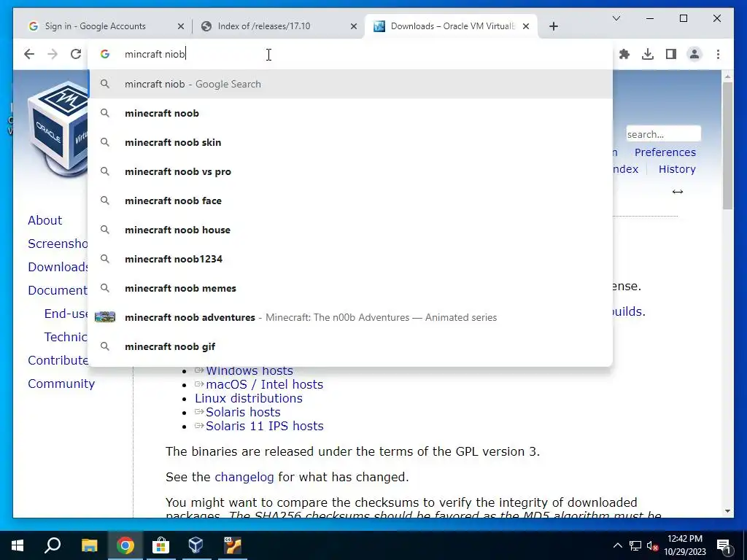747x560 pixels.
Task: Open the Chrome extensions puzzle icon
Action: [624, 54]
